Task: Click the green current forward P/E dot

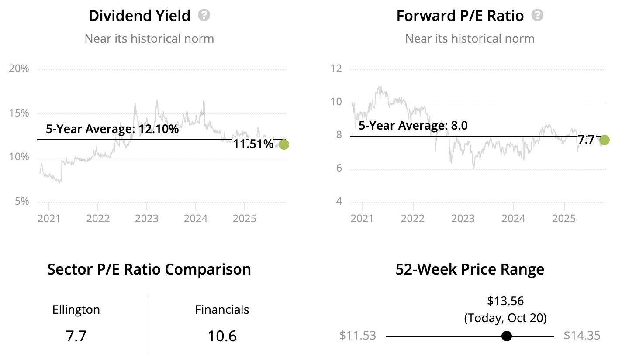Action: [604, 140]
